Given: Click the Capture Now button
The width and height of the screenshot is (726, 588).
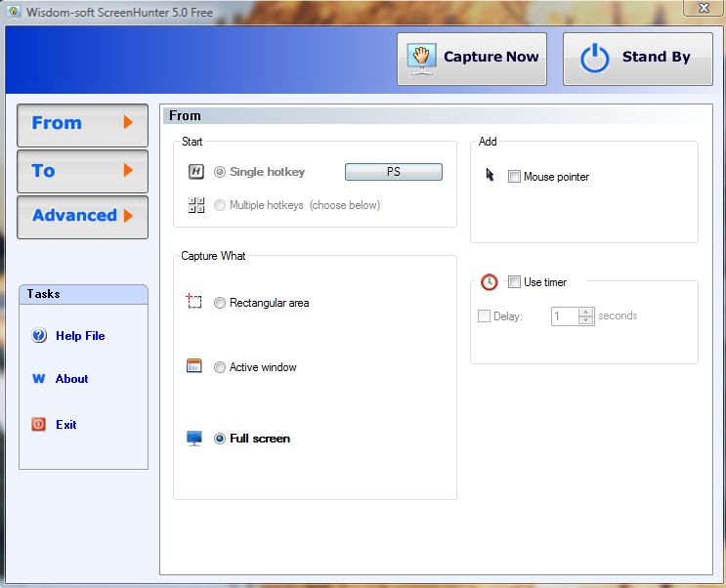Looking at the screenshot, I should (472, 59).
